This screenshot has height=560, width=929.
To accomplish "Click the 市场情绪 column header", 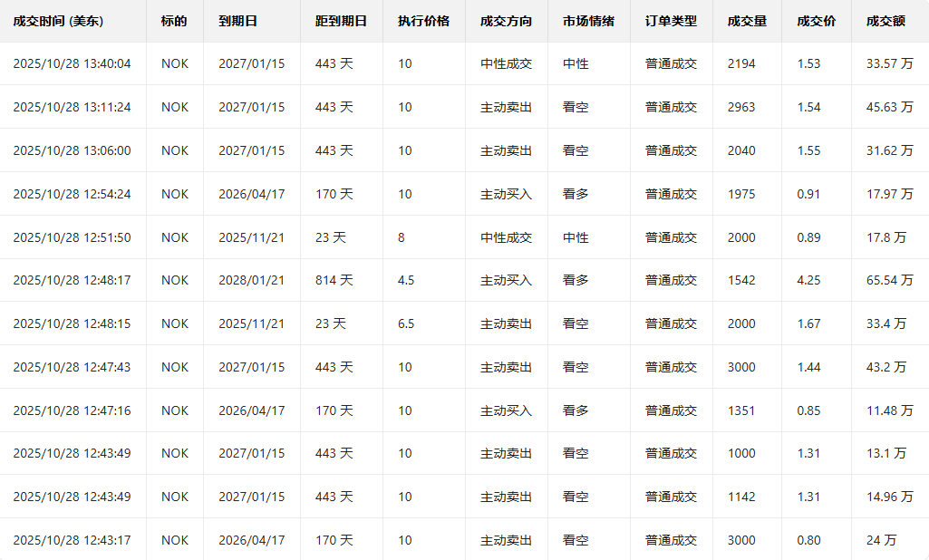I will coord(588,22).
